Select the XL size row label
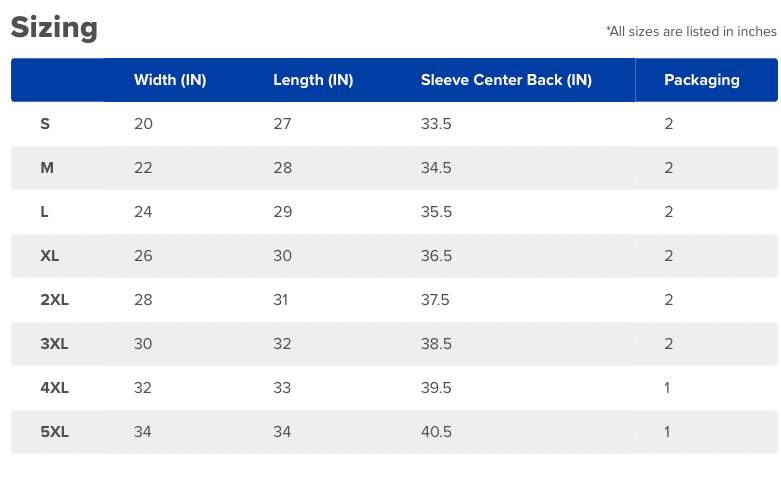 50,256
